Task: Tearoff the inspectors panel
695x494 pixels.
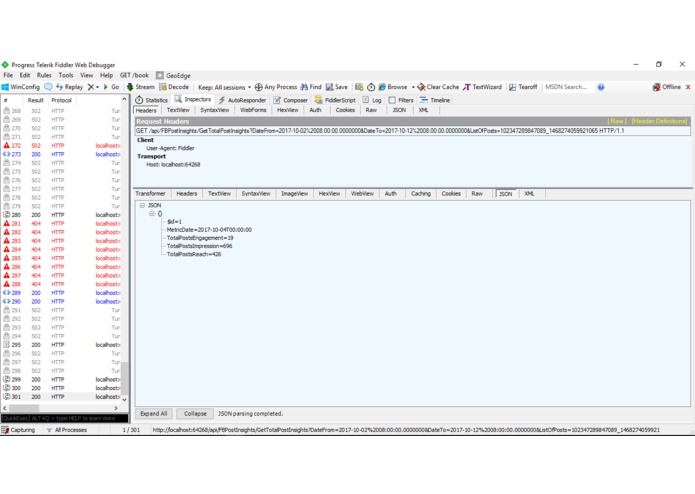Action: coord(523,87)
